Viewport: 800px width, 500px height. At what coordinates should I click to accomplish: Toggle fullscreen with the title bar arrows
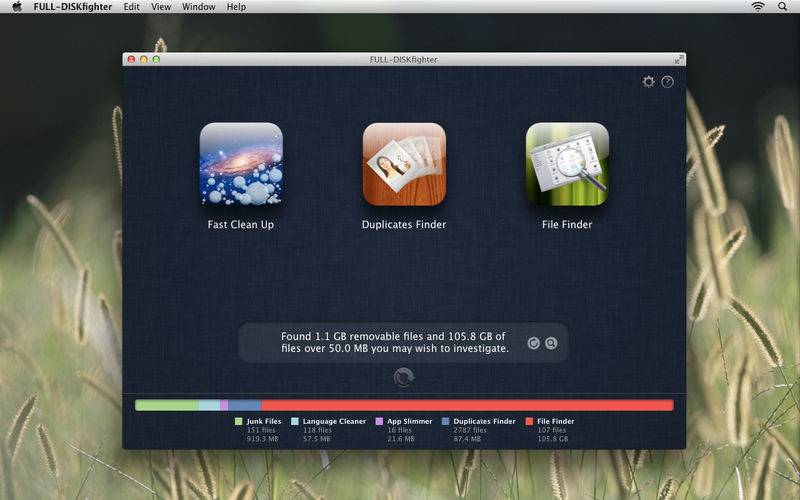coord(679,59)
